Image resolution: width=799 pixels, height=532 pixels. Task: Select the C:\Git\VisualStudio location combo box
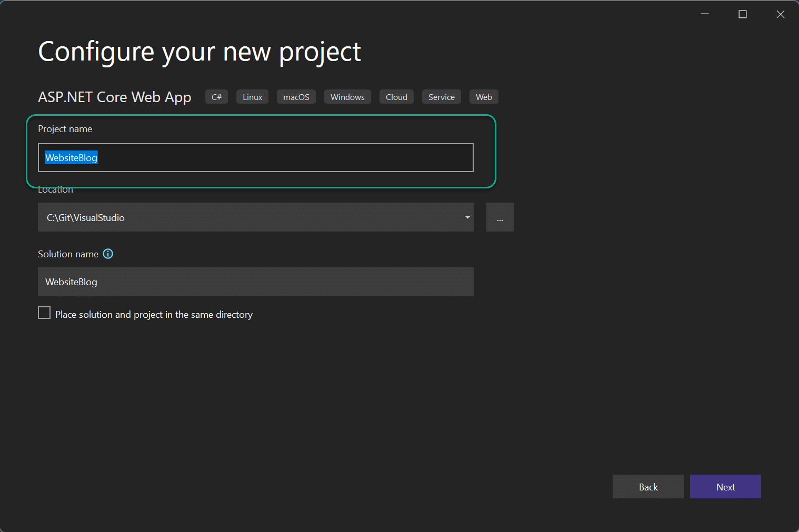tap(256, 217)
